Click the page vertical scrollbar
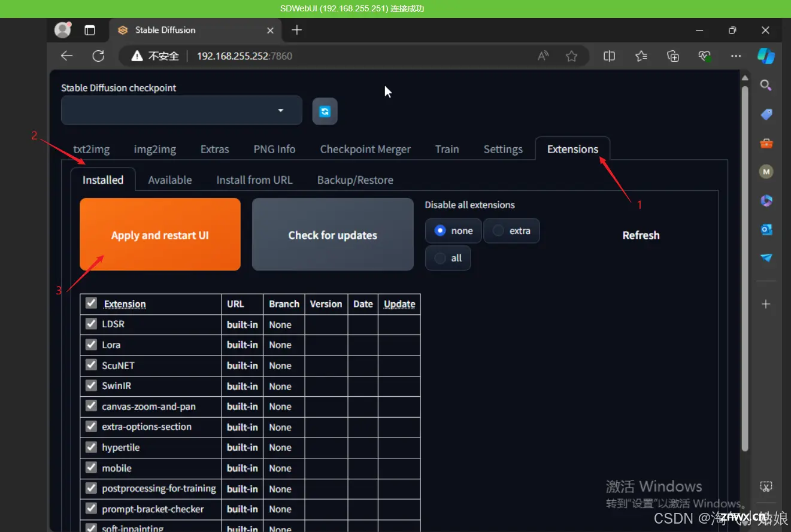Image resolution: width=791 pixels, height=532 pixels. point(744,268)
